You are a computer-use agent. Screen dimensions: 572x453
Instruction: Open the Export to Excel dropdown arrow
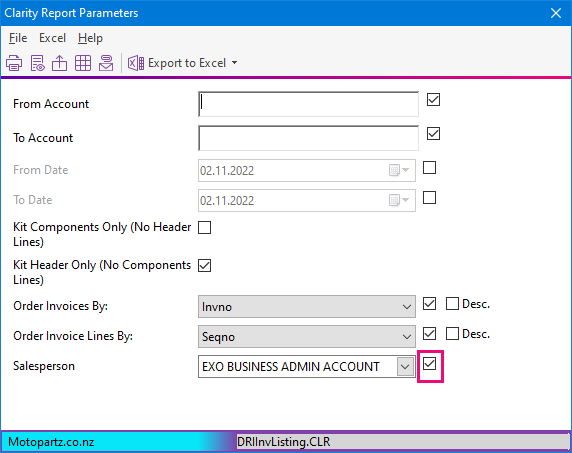[x=235, y=63]
